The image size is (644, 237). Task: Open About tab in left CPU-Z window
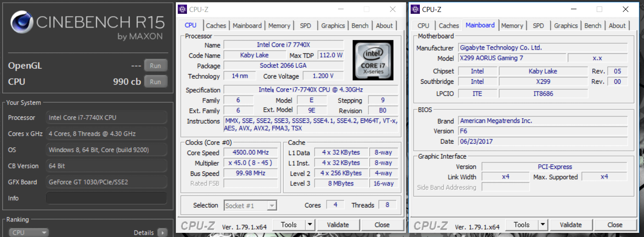point(384,26)
